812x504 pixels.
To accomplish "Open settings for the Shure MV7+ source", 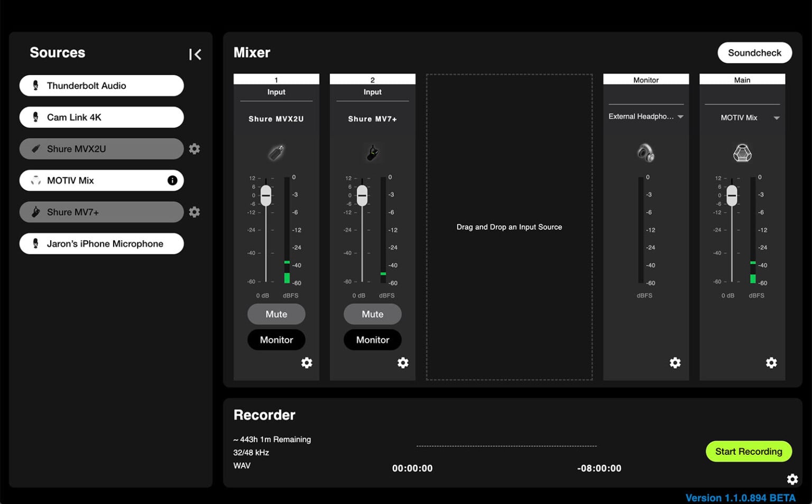I will pyautogui.click(x=194, y=212).
